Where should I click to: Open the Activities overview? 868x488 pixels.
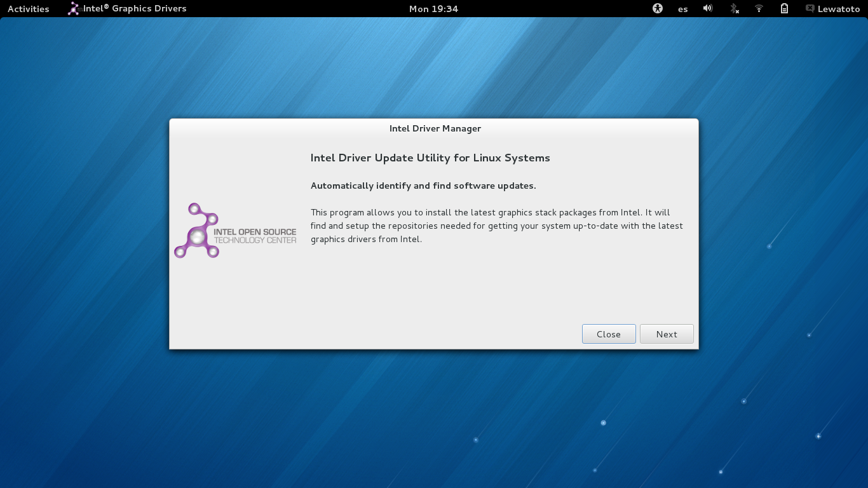click(28, 9)
